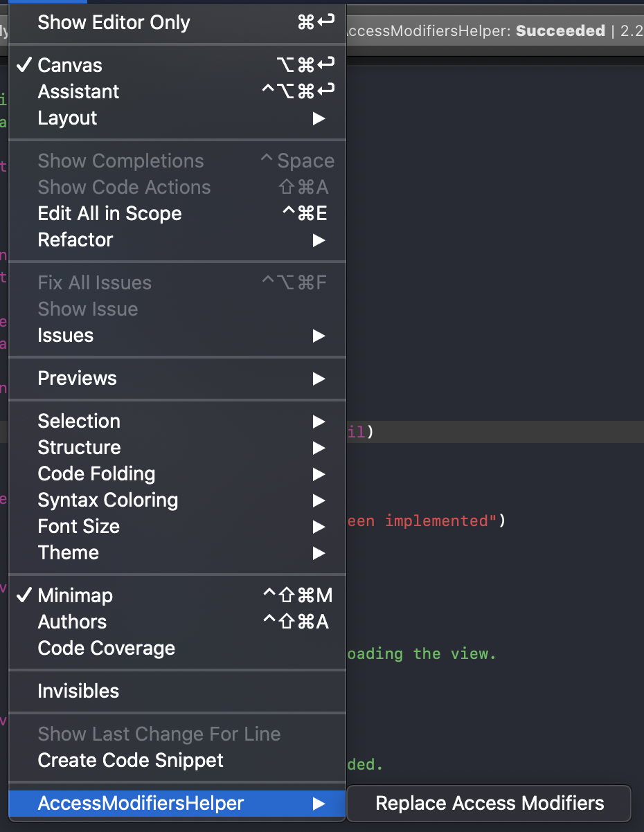Image resolution: width=644 pixels, height=832 pixels.
Task: Enable Code Coverage display
Action: (x=106, y=648)
